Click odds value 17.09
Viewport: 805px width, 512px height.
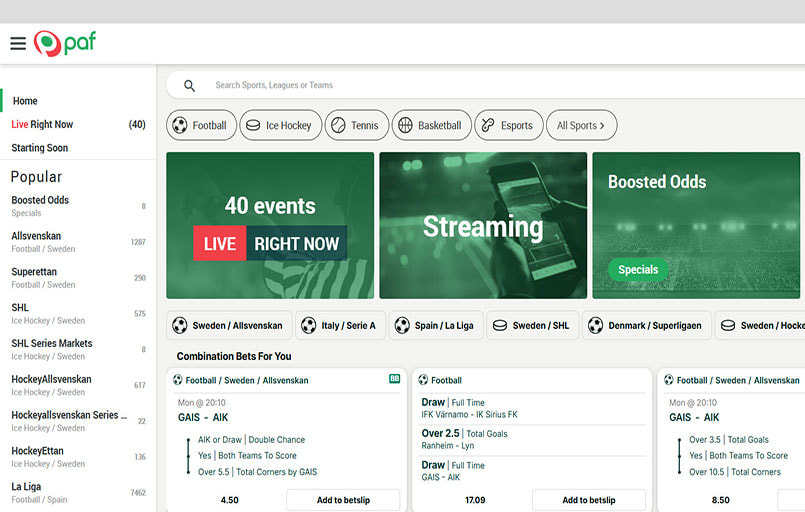tap(475, 500)
